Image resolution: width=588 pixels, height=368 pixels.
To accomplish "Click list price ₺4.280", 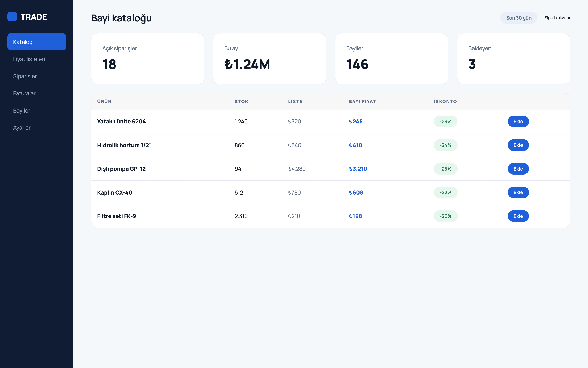I will click(x=297, y=169).
